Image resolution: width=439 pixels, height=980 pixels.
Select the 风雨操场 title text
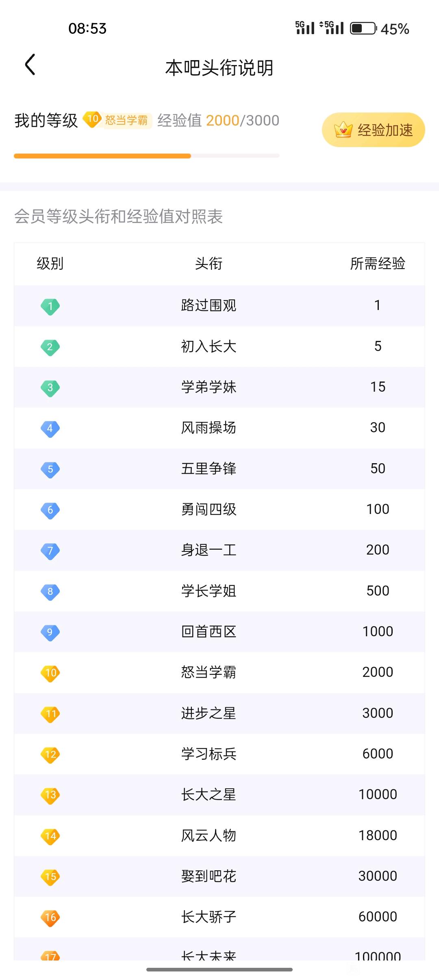(x=209, y=428)
